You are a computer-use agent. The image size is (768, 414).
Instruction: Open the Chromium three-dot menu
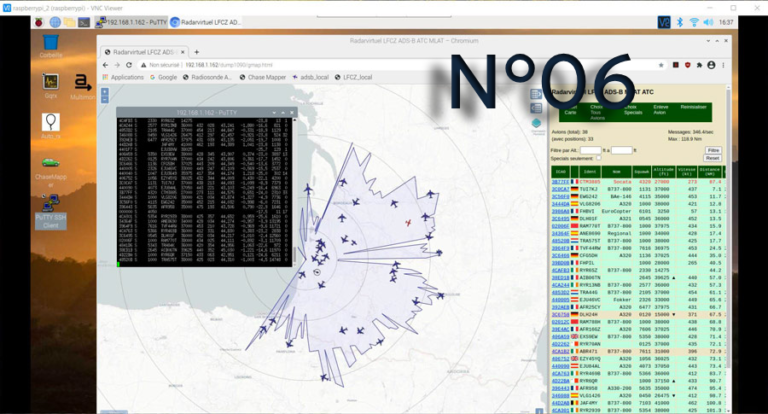coord(723,65)
